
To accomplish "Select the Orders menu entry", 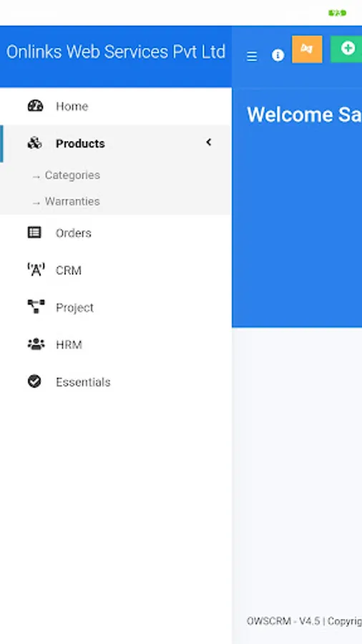I will (x=116, y=233).
